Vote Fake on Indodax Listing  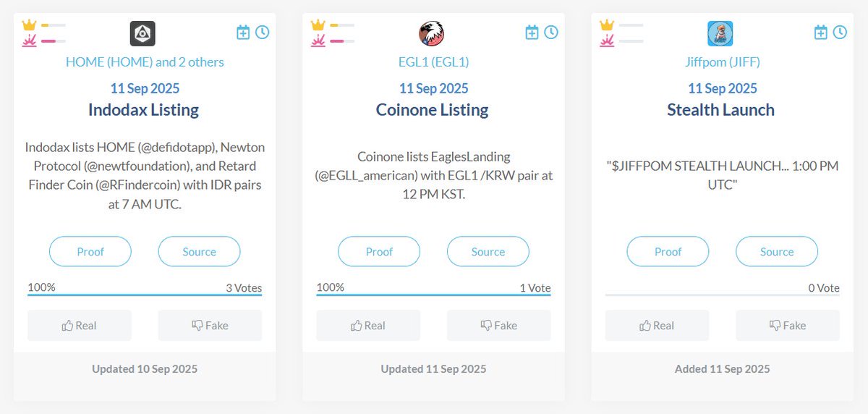(210, 326)
